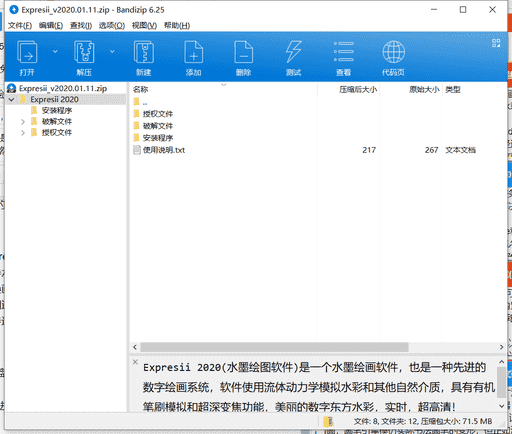The height and width of the screenshot is (434, 512).
Task: Expand the 授权文件 node in the tree
Action: (23, 133)
